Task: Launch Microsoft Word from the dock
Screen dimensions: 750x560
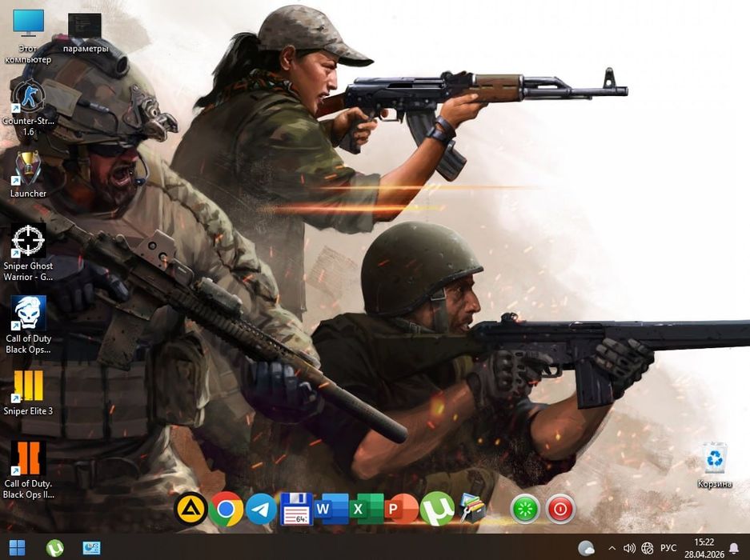Action: pyautogui.click(x=331, y=509)
